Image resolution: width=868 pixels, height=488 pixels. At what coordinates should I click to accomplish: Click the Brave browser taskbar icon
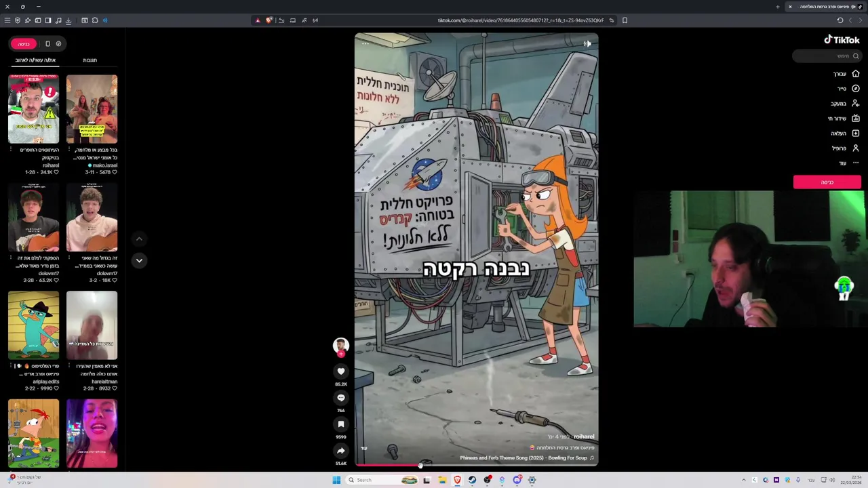(457, 480)
